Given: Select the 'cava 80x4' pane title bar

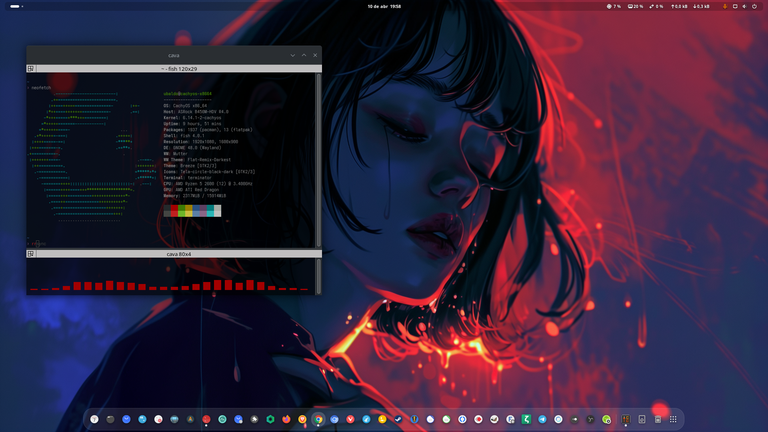Looking at the screenshot, I should coord(179,254).
